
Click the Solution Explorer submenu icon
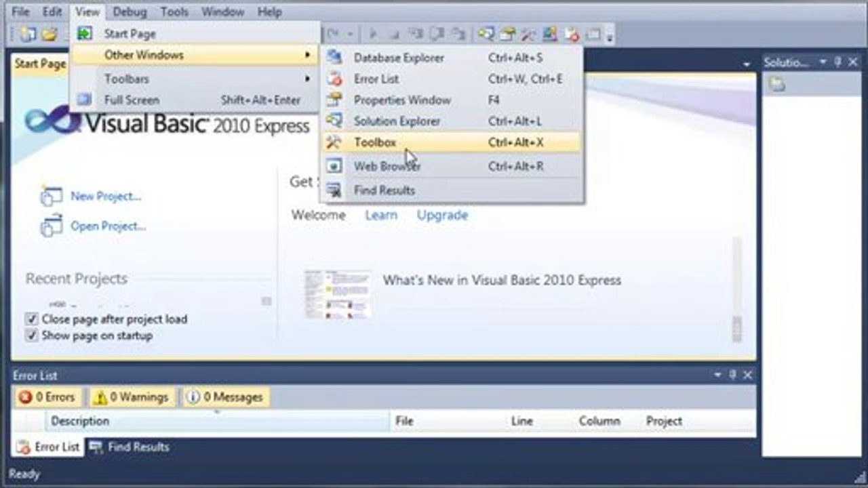click(334, 121)
